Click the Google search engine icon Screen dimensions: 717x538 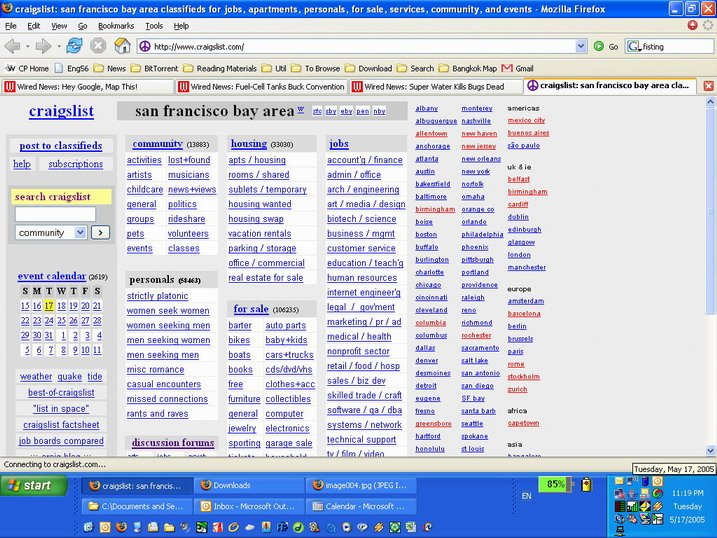[633, 46]
